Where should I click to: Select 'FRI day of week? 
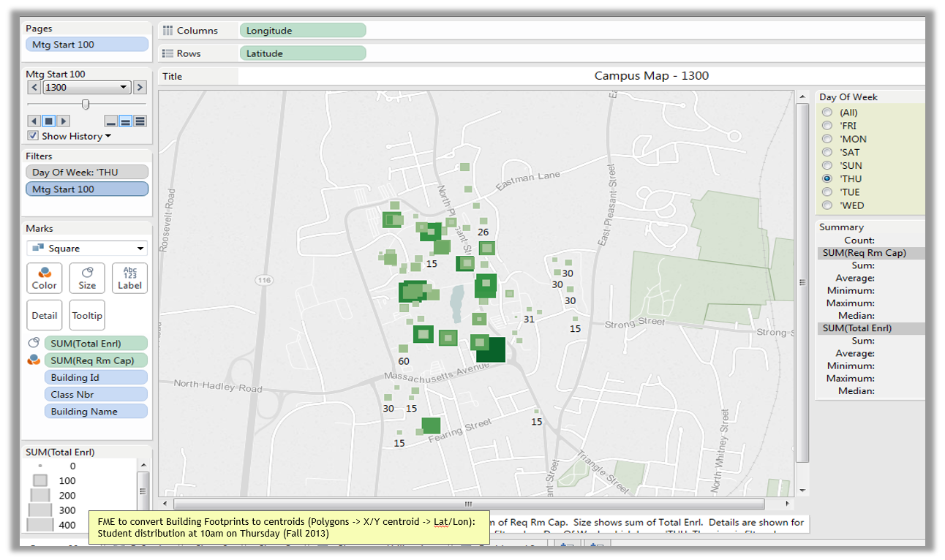click(827, 126)
